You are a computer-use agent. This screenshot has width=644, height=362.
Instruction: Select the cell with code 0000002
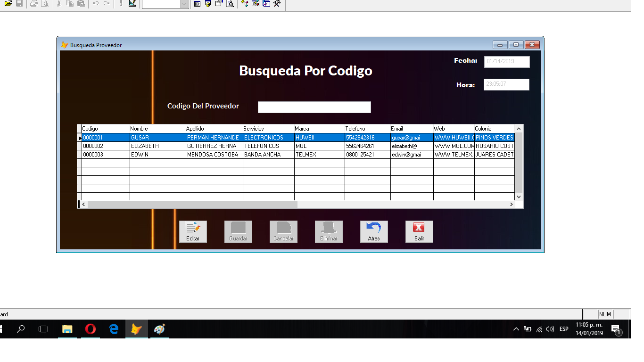tap(106, 146)
